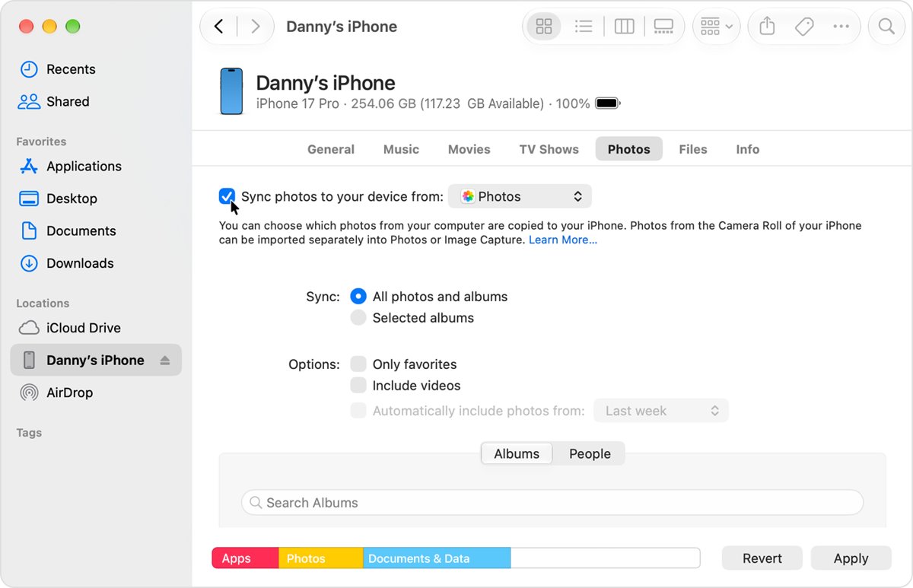The height and width of the screenshot is (588, 913).
Task: Open the group-by options menu
Action: coord(717,27)
